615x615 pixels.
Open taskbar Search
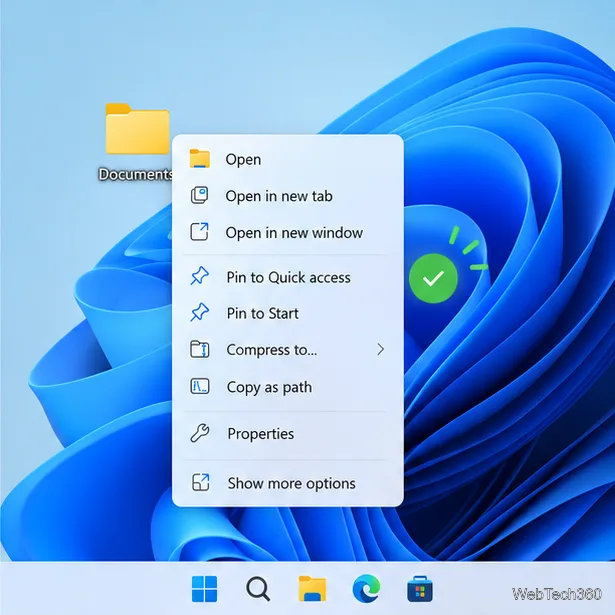click(x=258, y=589)
